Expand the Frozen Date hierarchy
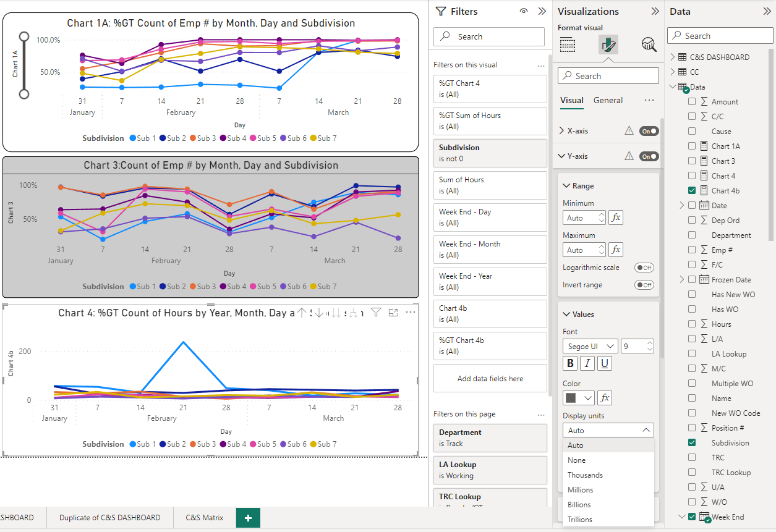 682,279
